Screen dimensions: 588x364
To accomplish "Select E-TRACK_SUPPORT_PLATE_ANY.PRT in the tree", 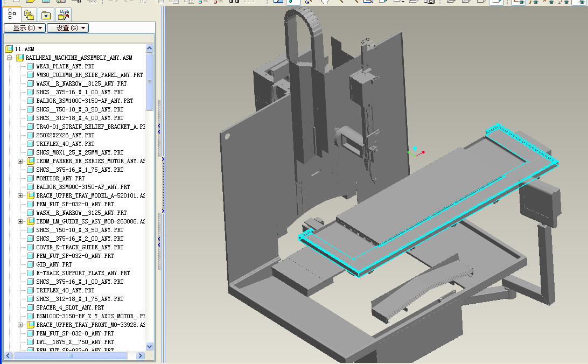I will tap(83, 274).
